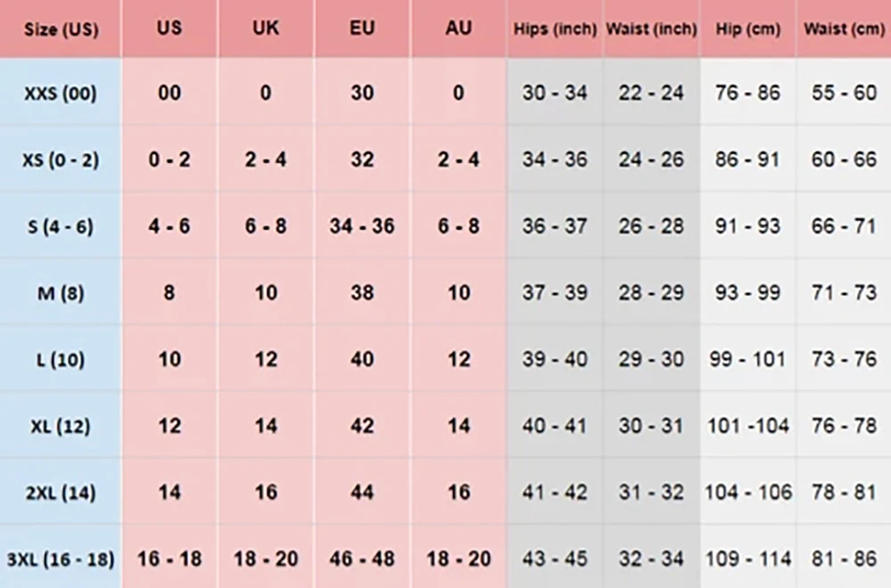The image size is (891, 588).
Task: Select the Hip (cm) header cell
Action: click(748, 29)
